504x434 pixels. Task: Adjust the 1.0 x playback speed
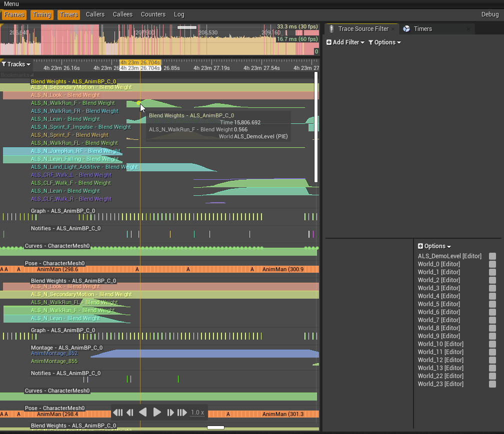click(x=197, y=413)
